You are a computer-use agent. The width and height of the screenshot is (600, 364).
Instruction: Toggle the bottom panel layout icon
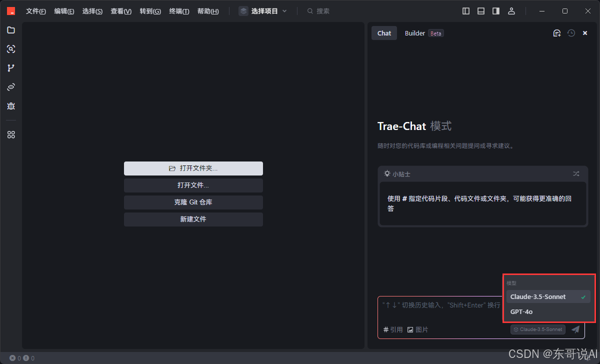(481, 11)
